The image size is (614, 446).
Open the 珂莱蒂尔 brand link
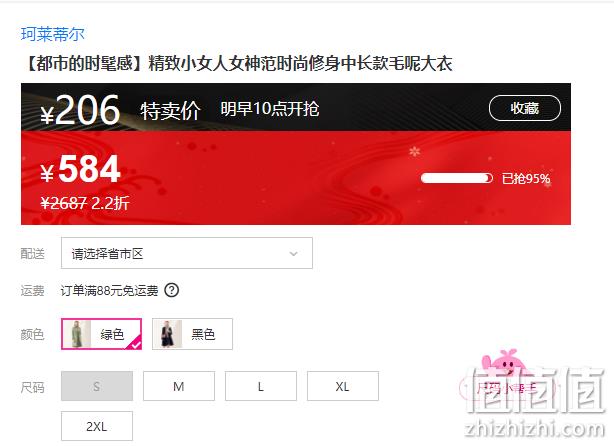pos(52,34)
